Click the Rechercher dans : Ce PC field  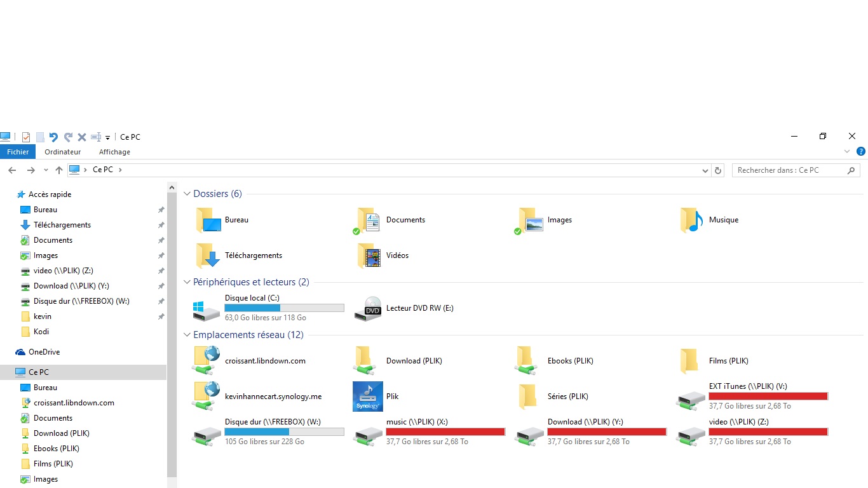788,170
